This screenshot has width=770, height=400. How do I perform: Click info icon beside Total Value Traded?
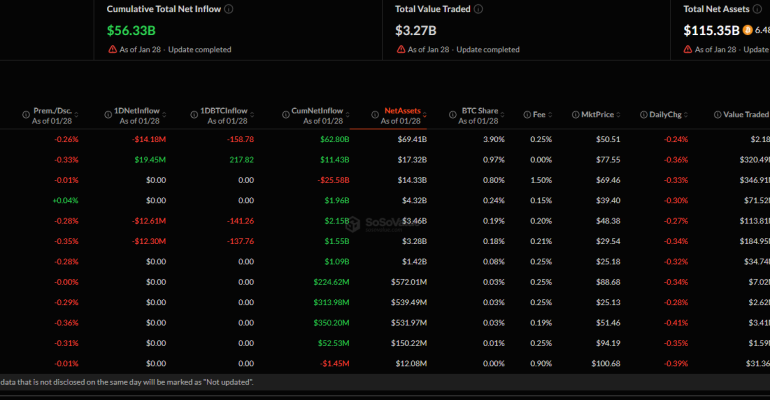[x=478, y=9]
